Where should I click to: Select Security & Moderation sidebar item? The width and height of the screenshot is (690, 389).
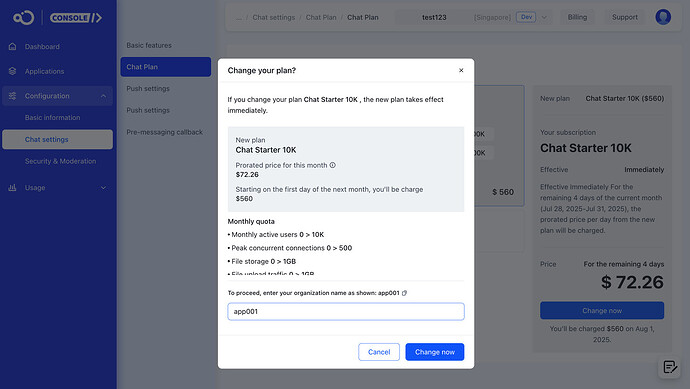coord(60,161)
